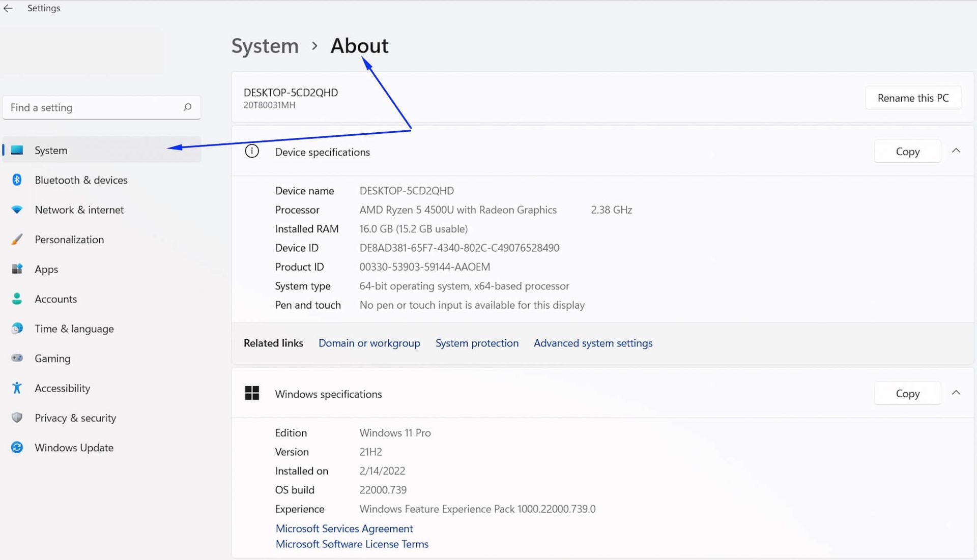977x560 pixels.
Task: Click the Network wifi icon in sidebar
Action: tap(17, 210)
